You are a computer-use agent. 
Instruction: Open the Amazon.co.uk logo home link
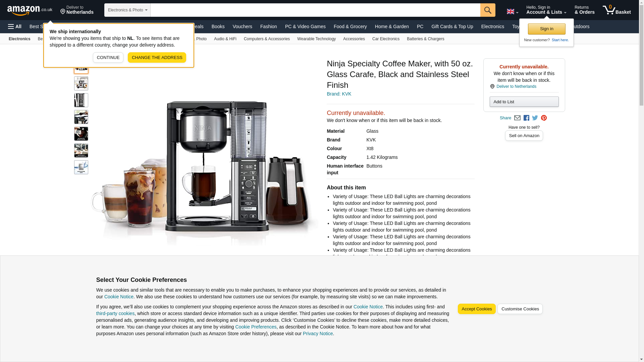click(x=30, y=10)
